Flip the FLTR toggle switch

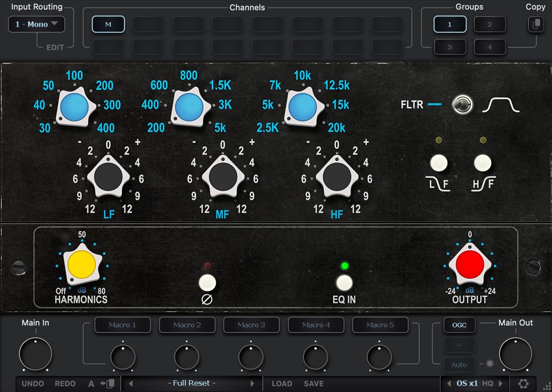pos(462,105)
